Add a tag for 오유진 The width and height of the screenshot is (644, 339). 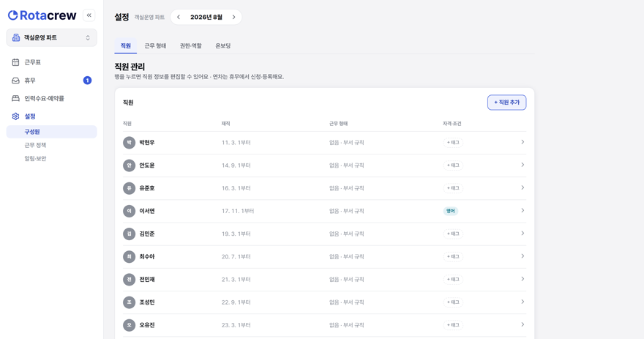[453, 325]
